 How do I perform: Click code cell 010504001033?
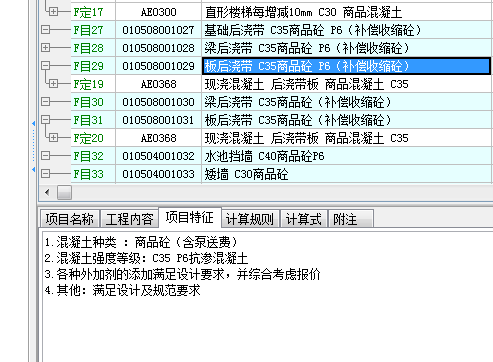pos(158,174)
